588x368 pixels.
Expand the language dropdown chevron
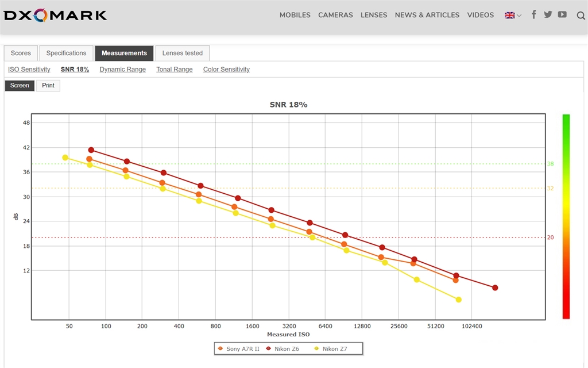coord(519,16)
